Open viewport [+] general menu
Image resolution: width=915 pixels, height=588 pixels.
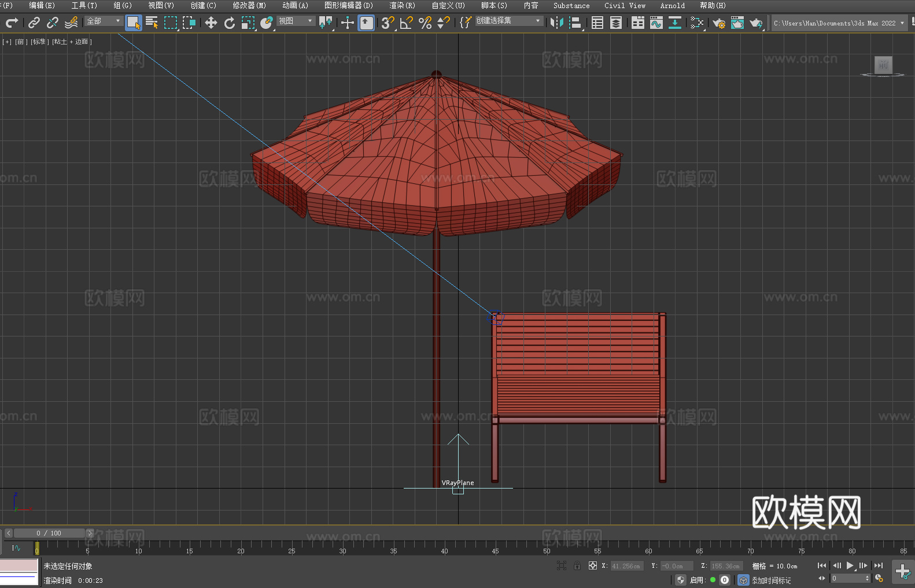tap(7, 42)
